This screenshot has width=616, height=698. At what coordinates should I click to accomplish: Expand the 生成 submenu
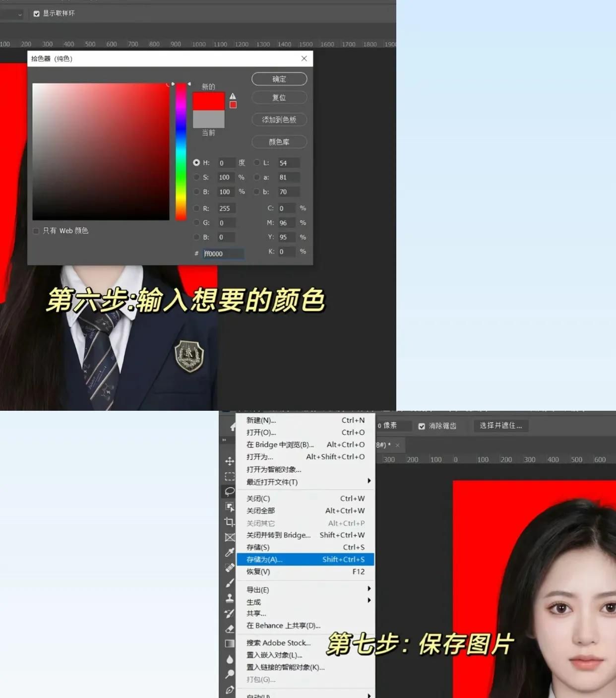253,601
